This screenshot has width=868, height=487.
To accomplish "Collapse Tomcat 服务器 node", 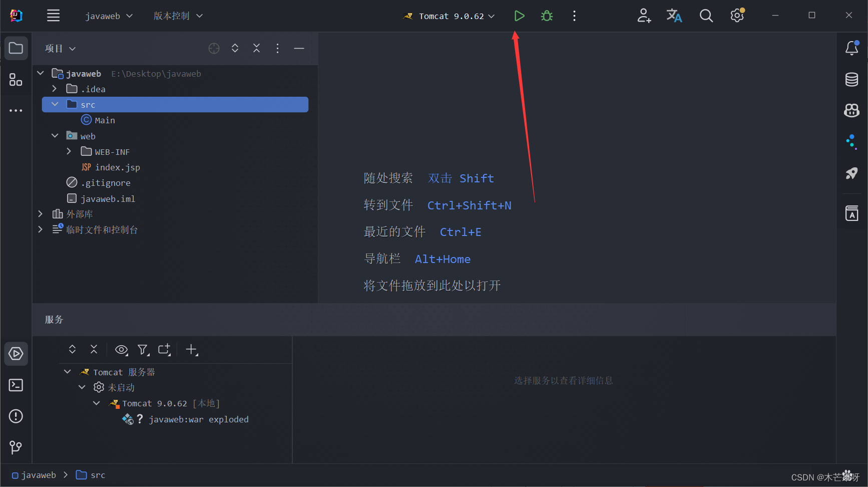I will pyautogui.click(x=68, y=372).
